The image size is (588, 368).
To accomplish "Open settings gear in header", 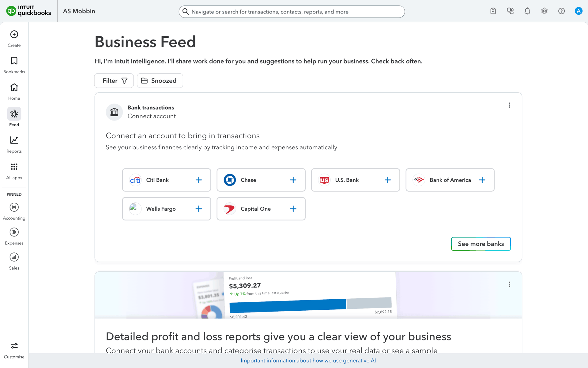I will [x=544, y=11].
